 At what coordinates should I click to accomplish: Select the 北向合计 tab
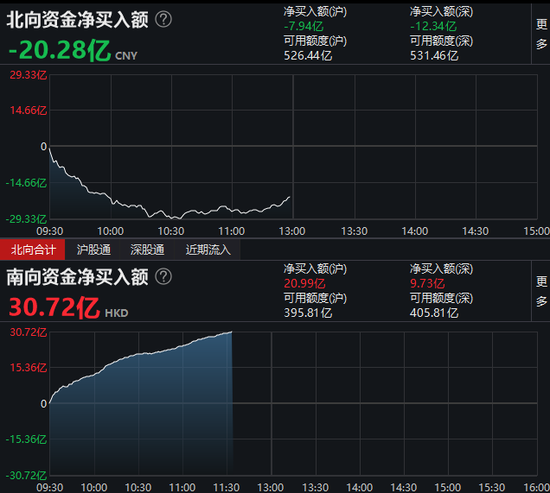pos(33,249)
